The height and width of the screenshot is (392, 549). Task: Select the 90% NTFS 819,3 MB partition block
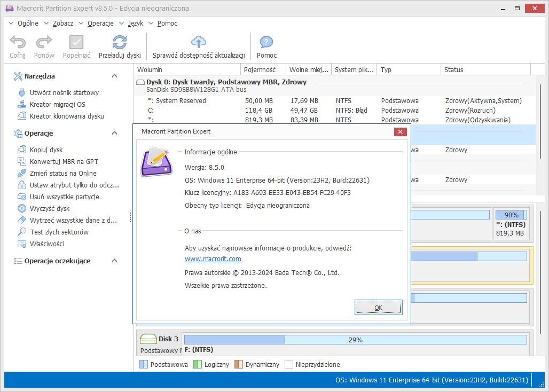pyautogui.click(x=511, y=224)
